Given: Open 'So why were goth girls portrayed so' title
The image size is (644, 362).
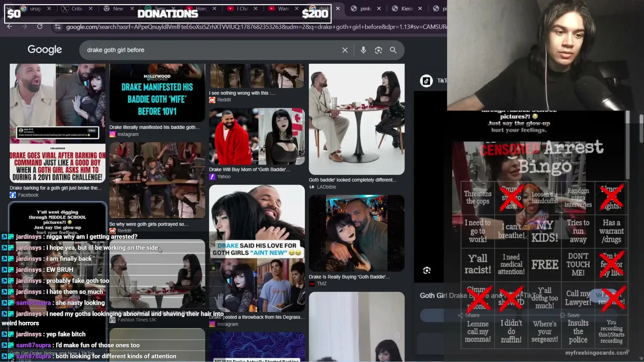Looking at the screenshot, I should pos(148,224).
